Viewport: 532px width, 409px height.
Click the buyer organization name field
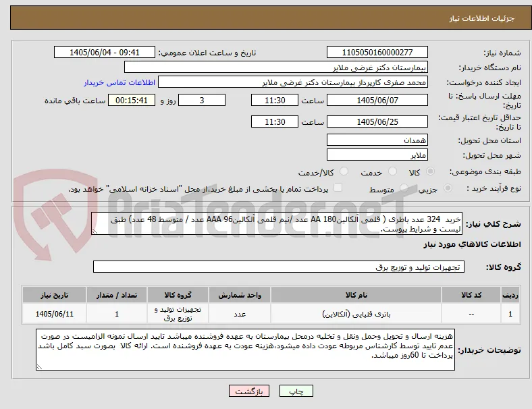point(276,67)
